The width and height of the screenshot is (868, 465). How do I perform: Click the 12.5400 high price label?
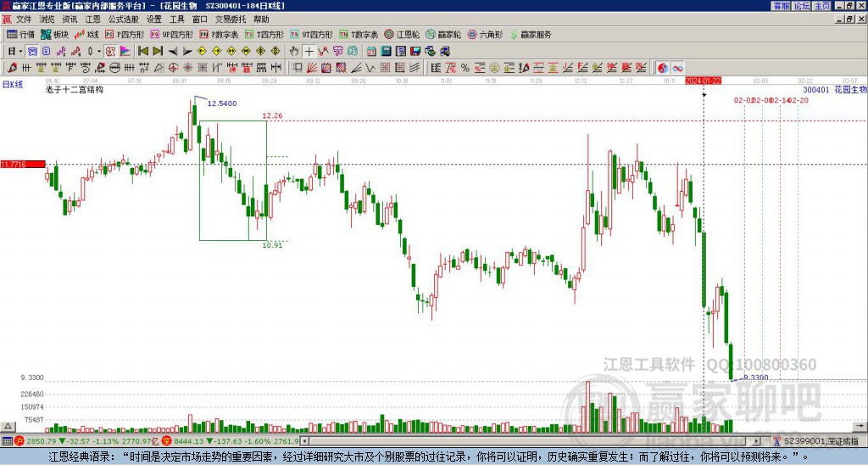222,104
